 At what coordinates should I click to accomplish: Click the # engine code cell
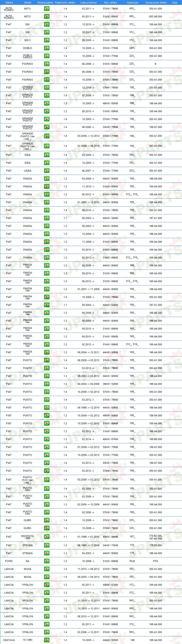(x=155, y=64)
